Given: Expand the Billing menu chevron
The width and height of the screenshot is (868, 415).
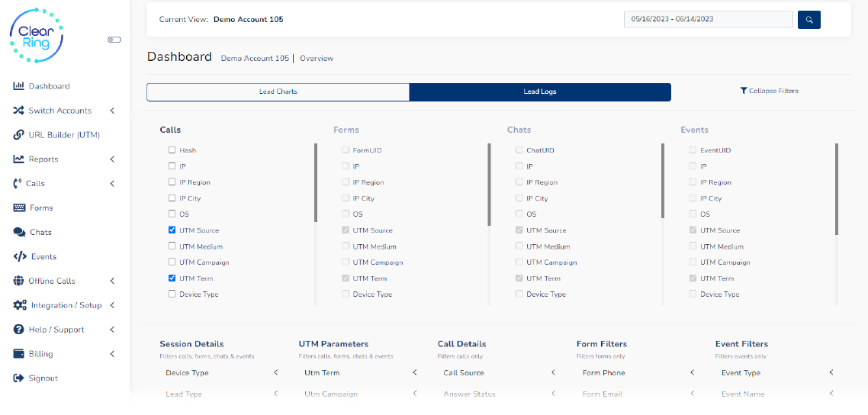Looking at the screenshot, I should pos(112,354).
